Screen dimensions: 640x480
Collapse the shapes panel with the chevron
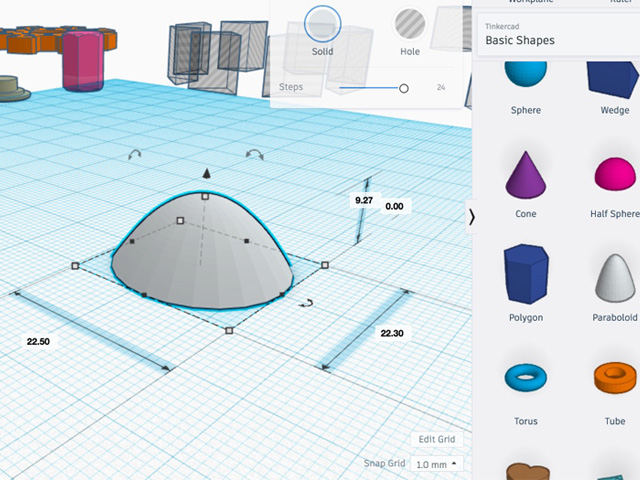(472, 217)
